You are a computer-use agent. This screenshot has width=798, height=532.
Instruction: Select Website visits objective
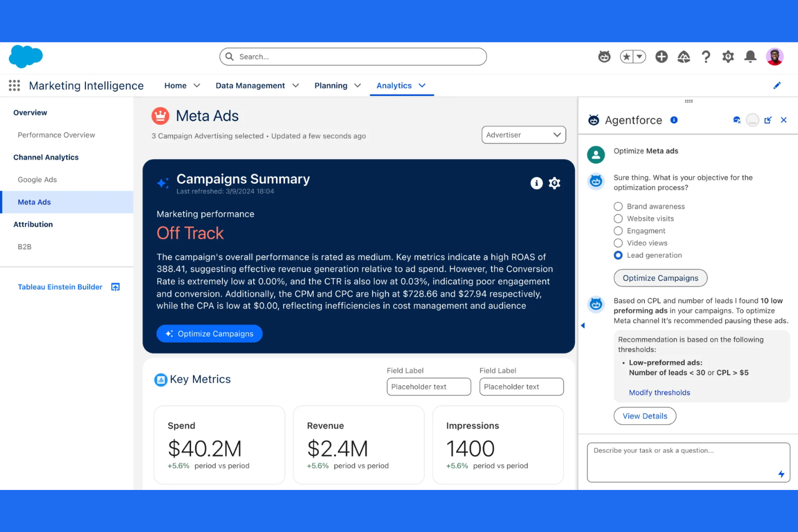(x=618, y=218)
